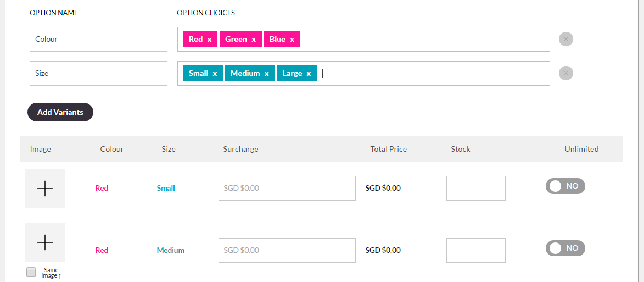Remove the Size option row

coord(566,73)
